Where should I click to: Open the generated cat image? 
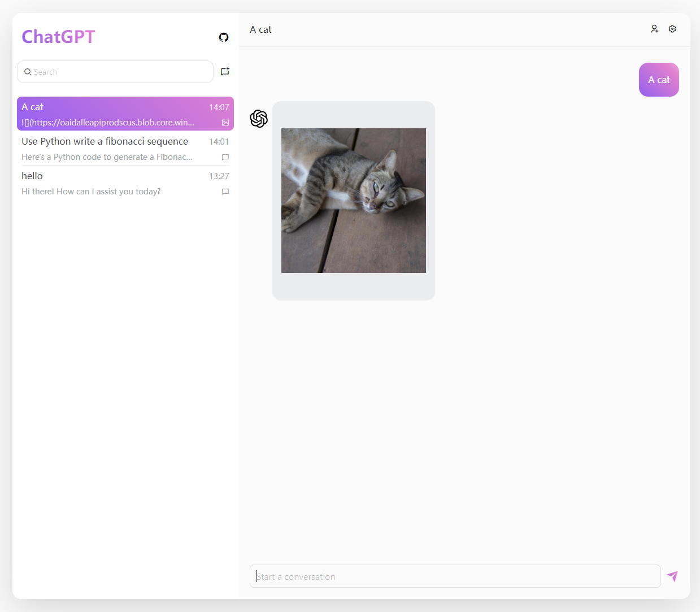[354, 201]
